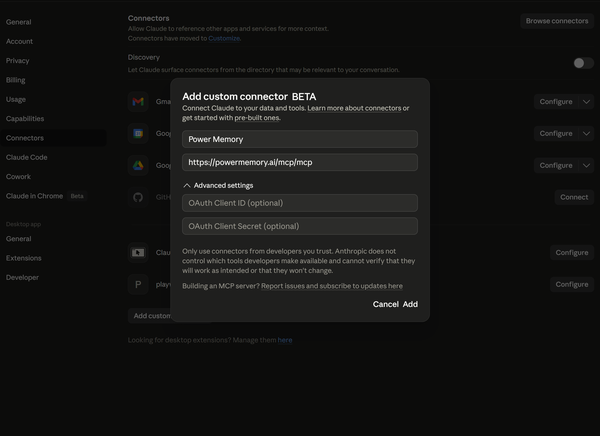Open the Customize link
600x436 pixels.
tap(224, 38)
